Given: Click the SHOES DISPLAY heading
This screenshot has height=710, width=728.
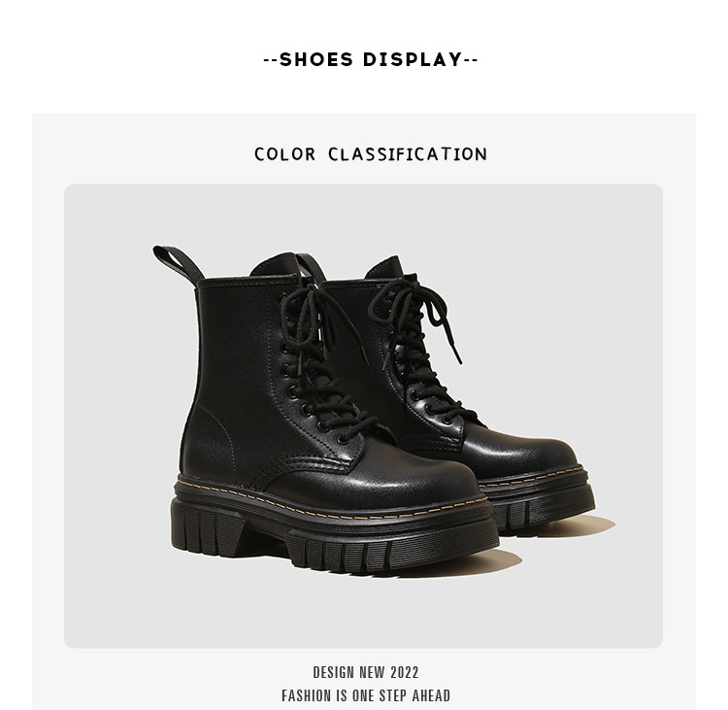Looking at the screenshot, I should [x=371, y=59].
